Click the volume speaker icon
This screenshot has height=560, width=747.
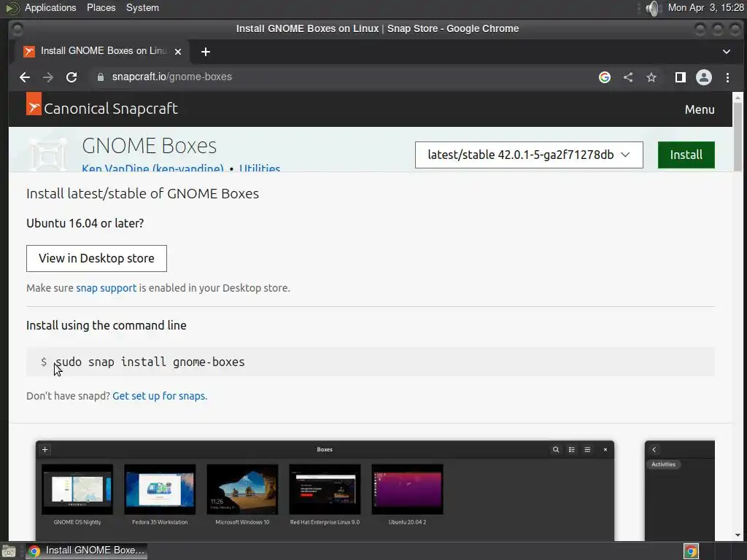coord(654,8)
